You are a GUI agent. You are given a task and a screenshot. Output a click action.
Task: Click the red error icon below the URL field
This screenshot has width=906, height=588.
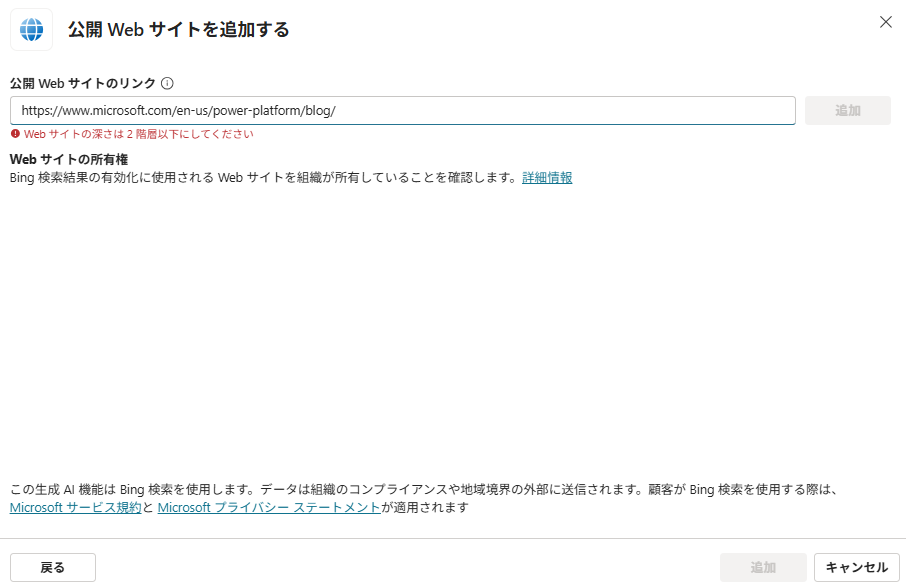16,133
